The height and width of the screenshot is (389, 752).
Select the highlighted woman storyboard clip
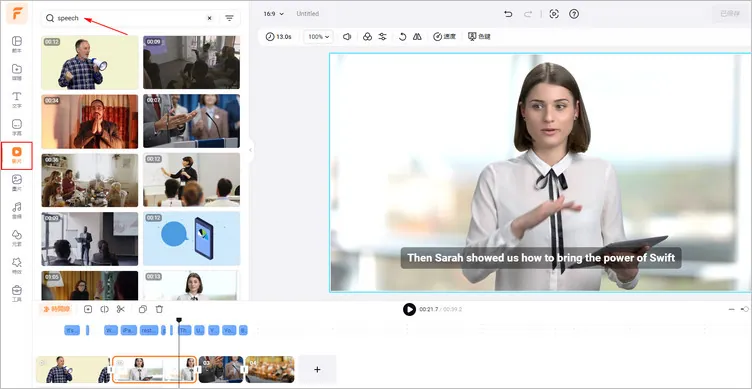coord(154,369)
